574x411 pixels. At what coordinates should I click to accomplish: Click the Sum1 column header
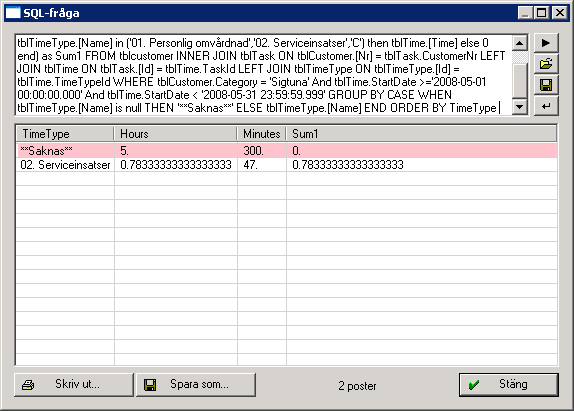[x=421, y=134]
